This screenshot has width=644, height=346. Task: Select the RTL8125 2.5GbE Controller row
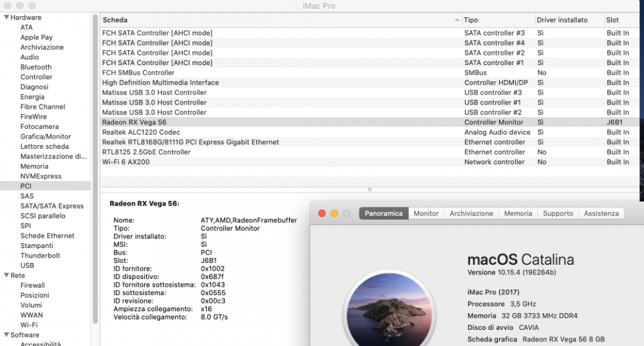tap(370, 152)
